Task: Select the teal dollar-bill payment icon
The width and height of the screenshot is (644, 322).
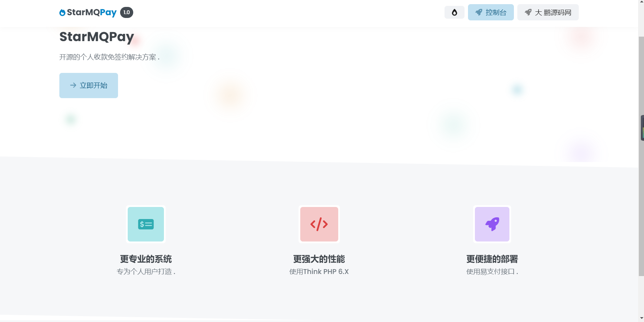Action: pyautogui.click(x=146, y=224)
